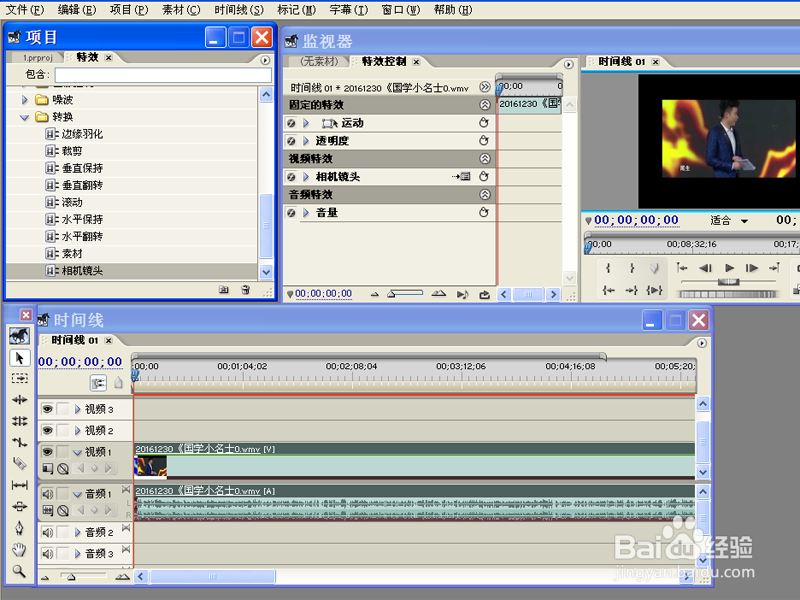Switch to no-clip source tab in monitor
Viewport: 800px width, 600px height.
[x=319, y=61]
